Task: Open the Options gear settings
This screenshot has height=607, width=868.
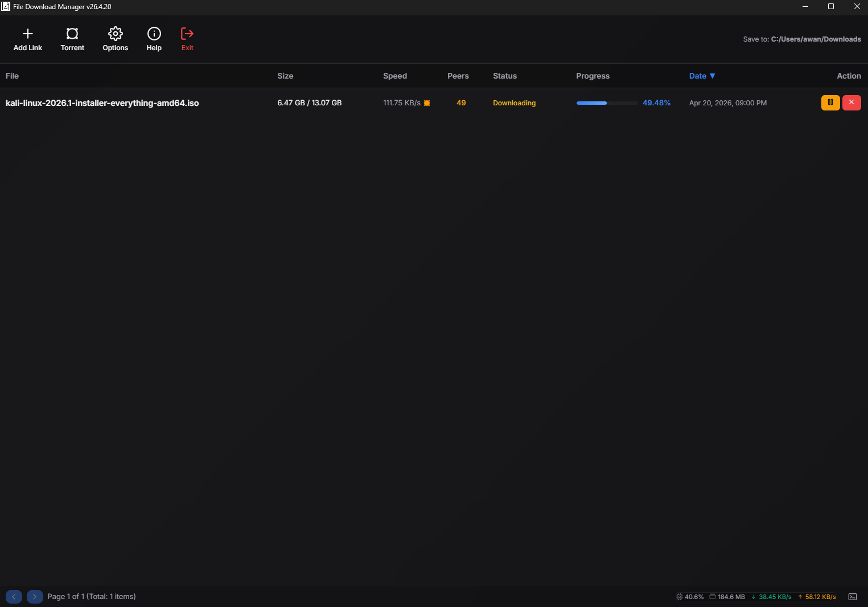Action: (115, 34)
